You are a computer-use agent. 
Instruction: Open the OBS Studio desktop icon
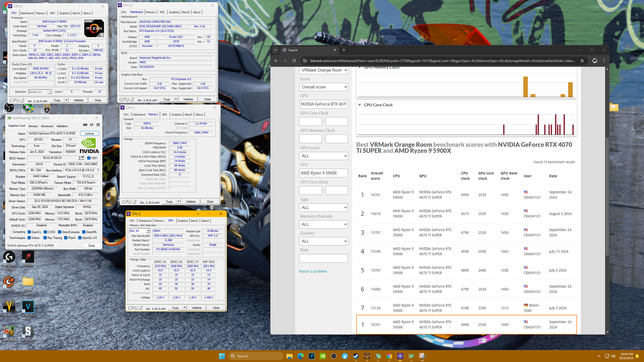pyautogui.click(x=9, y=108)
